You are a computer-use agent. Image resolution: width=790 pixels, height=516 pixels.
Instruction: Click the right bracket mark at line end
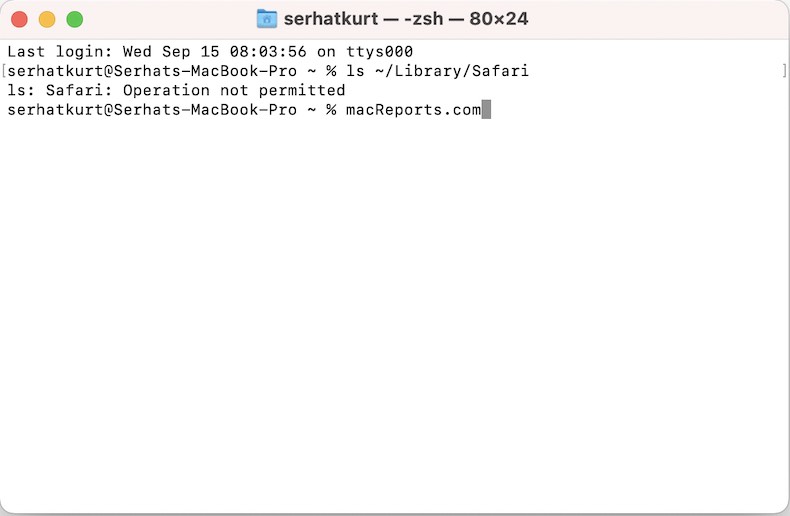(x=784, y=71)
